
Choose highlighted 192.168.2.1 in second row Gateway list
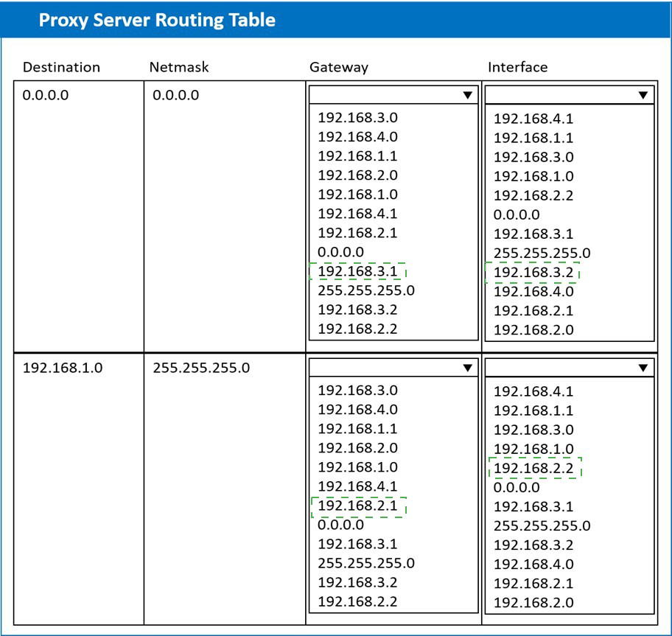pyautogui.click(x=357, y=506)
